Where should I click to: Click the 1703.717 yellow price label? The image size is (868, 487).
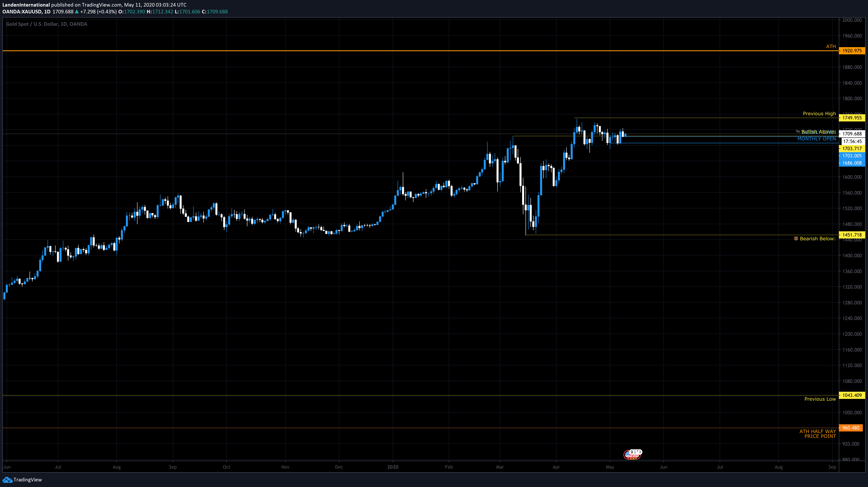[x=851, y=149]
